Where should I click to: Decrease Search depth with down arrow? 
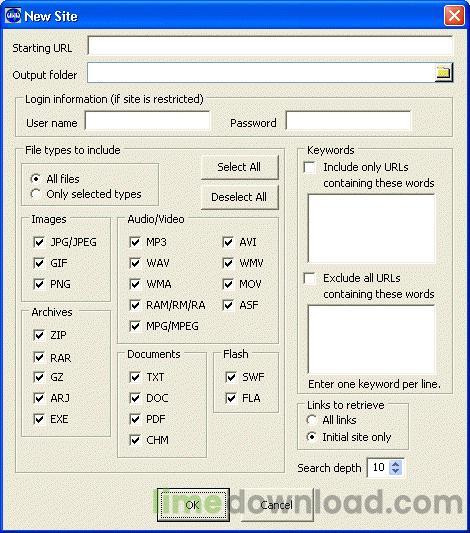tap(396, 471)
